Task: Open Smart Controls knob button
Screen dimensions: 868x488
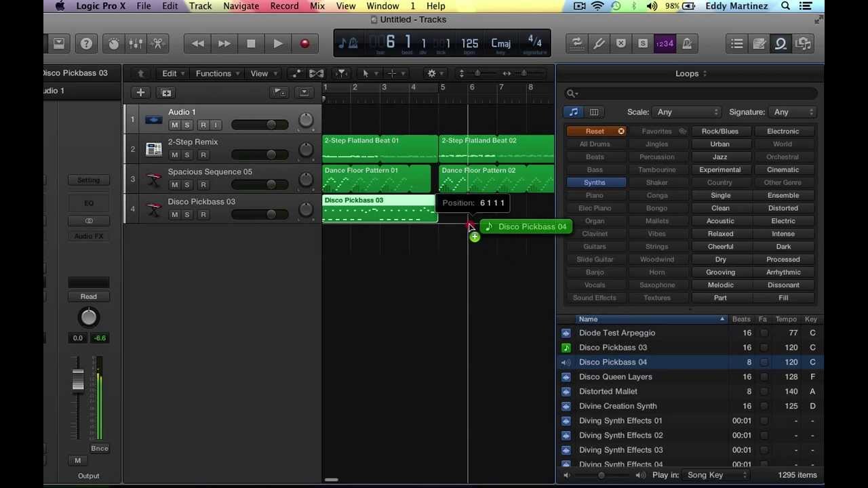Action: tap(113, 43)
